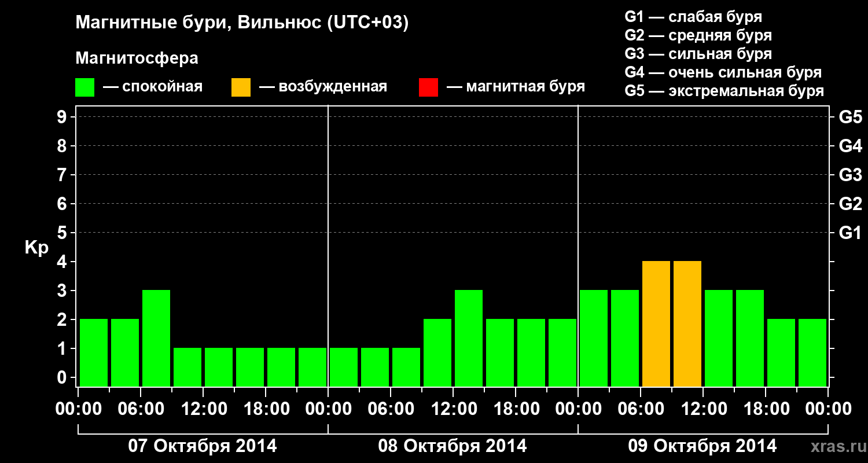The image size is (868, 463).
Task: Click the Kp 3 bar on 08 Октября
Action: 469,338
